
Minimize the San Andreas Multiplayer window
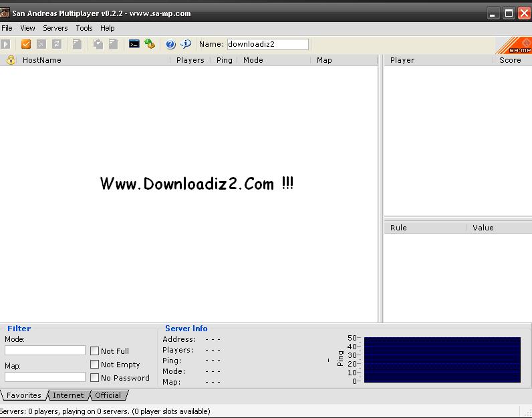[493, 13]
